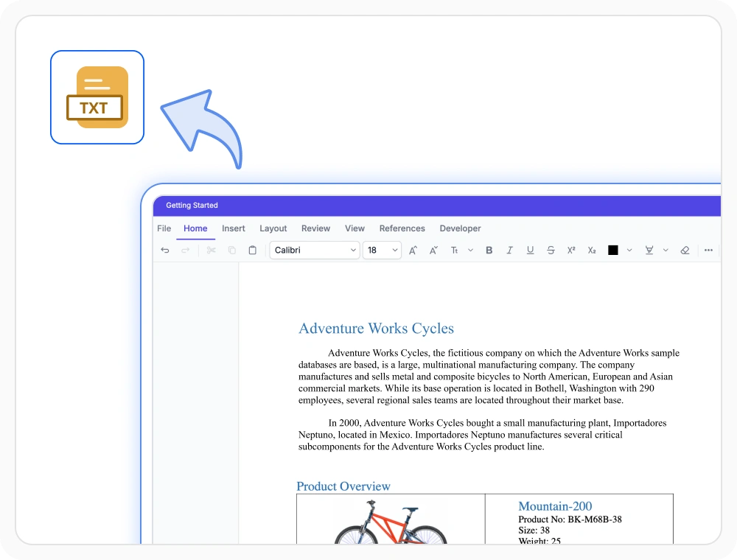Expand the Change Case dropdown arrow

pyautogui.click(x=470, y=250)
